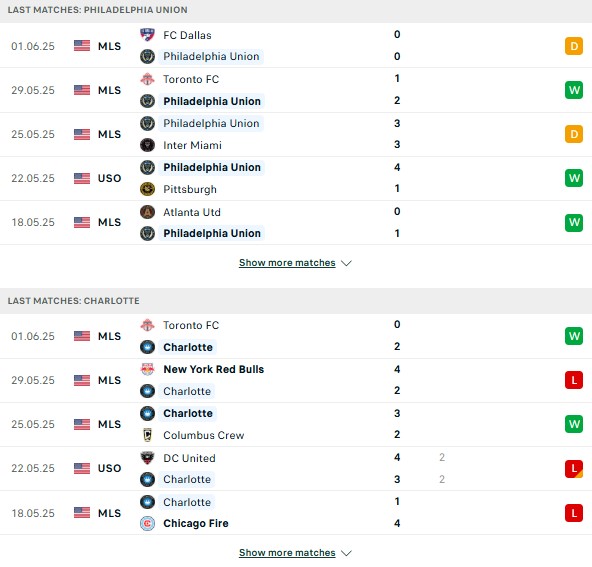Expand more Charlotte matches

pyautogui.click(x=287, y=553)
